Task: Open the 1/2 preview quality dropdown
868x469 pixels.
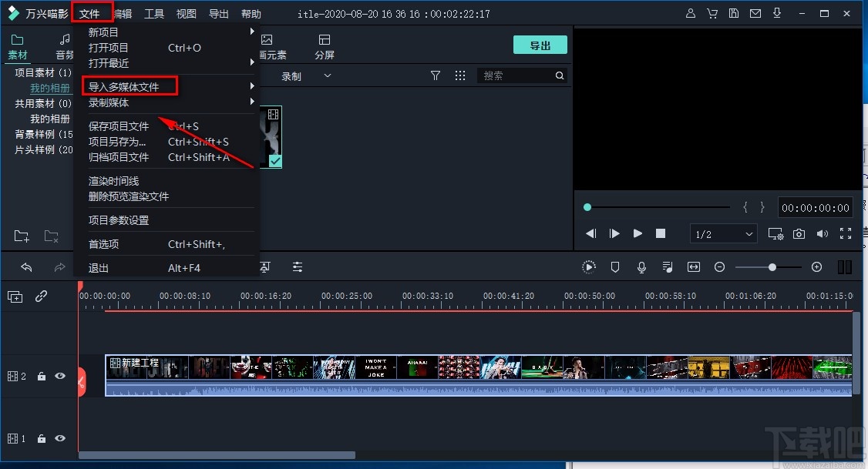Action: coord(724,234)
